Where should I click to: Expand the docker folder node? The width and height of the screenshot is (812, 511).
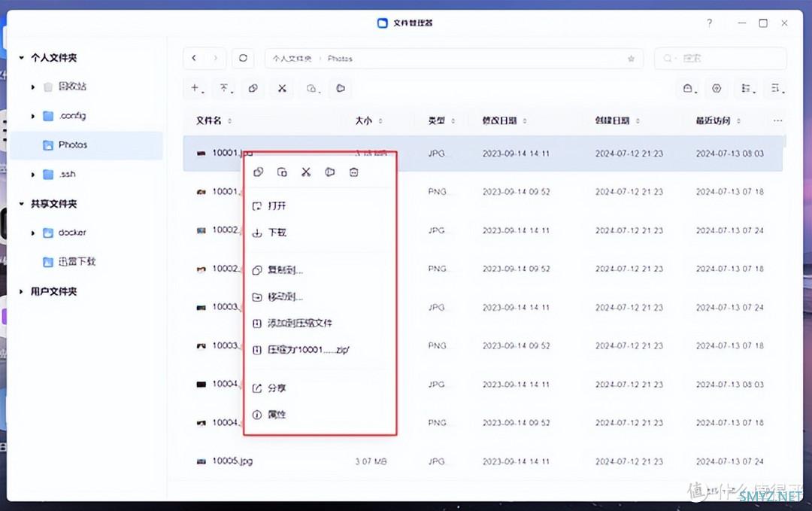tap(32, 233)
